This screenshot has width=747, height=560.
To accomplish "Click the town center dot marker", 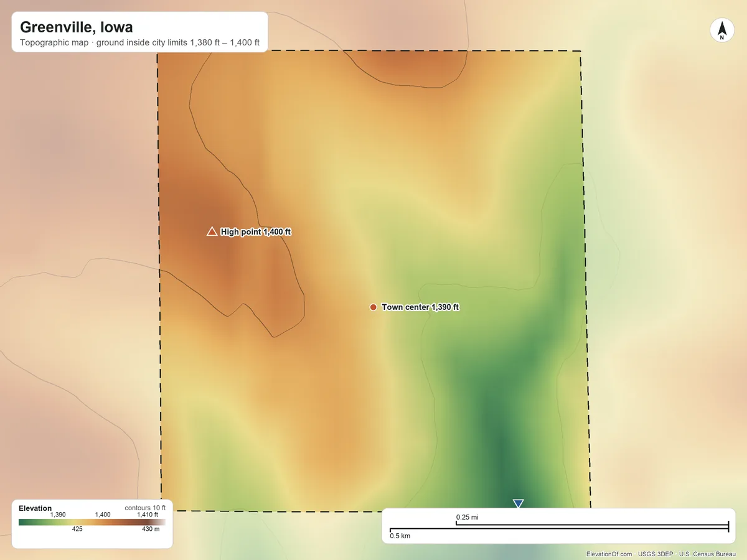I will (x=373, y=307).
